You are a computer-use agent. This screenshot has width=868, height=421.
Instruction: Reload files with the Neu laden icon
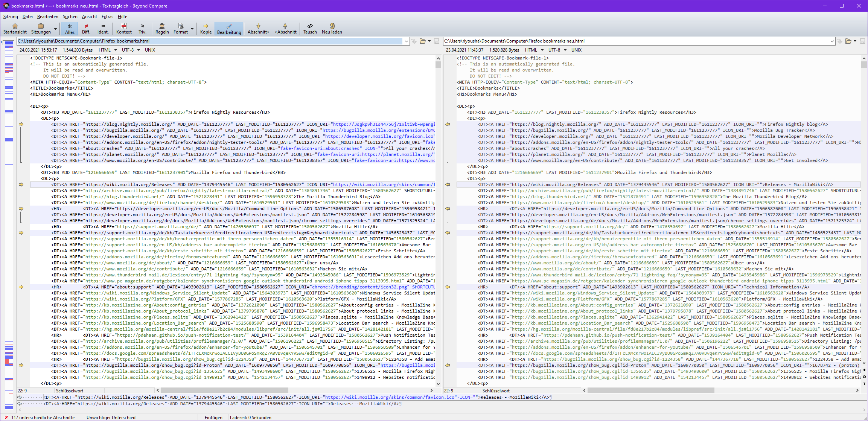pos(332,28)
